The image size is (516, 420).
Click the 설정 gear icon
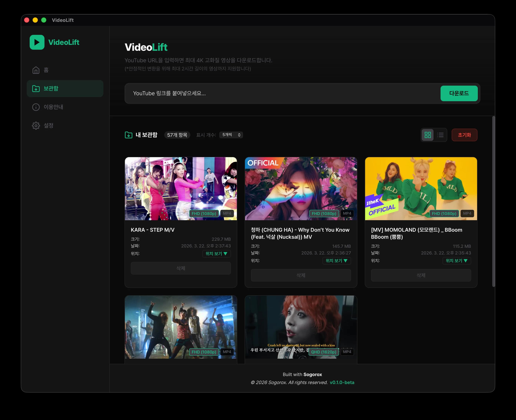36,125
